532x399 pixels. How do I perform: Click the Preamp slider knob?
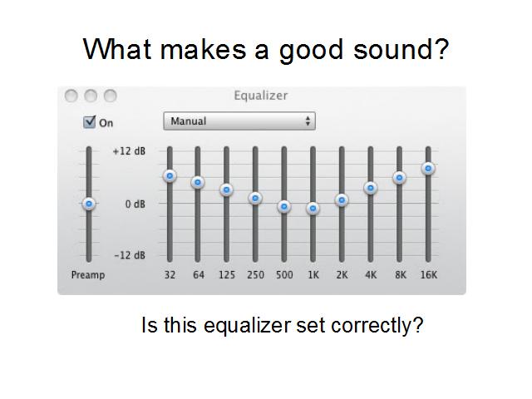click(89, 204)
